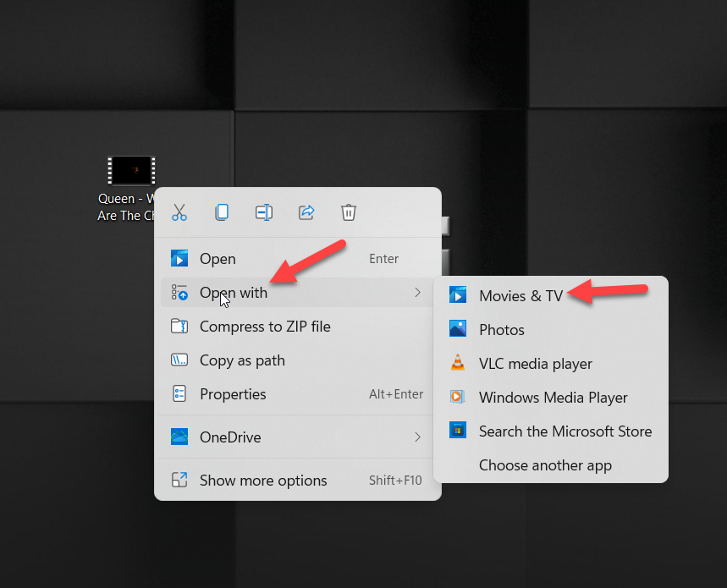Choose Windows Media Player
The width and height of the screenshot is (727, 588).
pos(553,398)
